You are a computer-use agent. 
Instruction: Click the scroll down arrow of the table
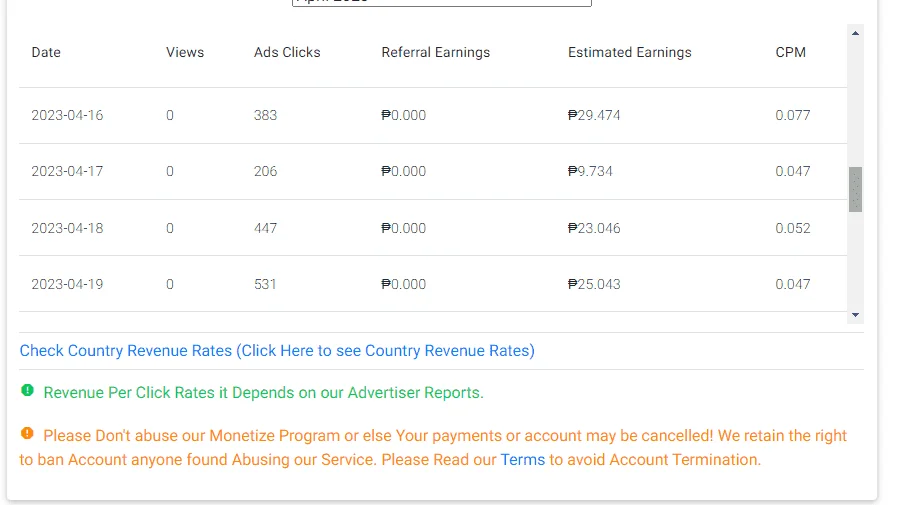coord(855,315)
